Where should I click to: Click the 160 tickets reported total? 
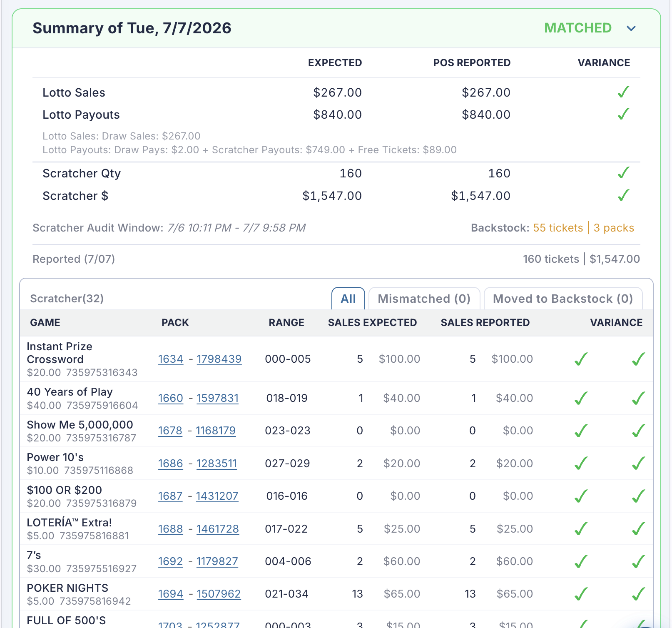click(x=551, y=259)
